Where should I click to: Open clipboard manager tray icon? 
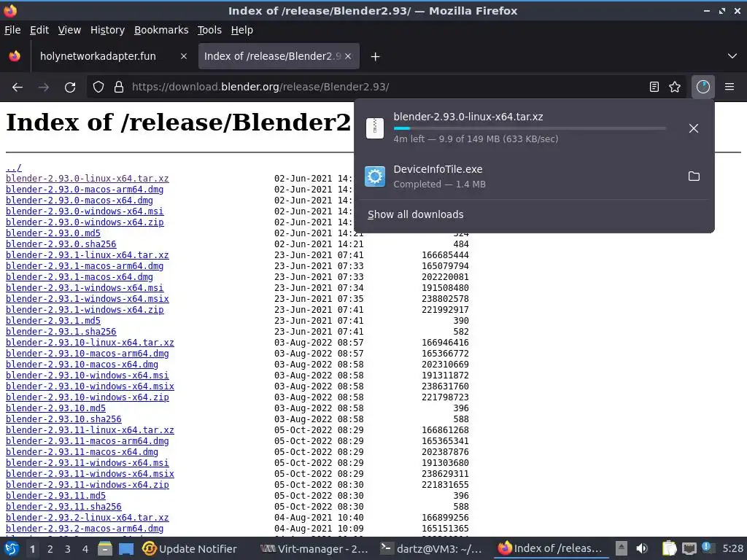tap(669, 548)
